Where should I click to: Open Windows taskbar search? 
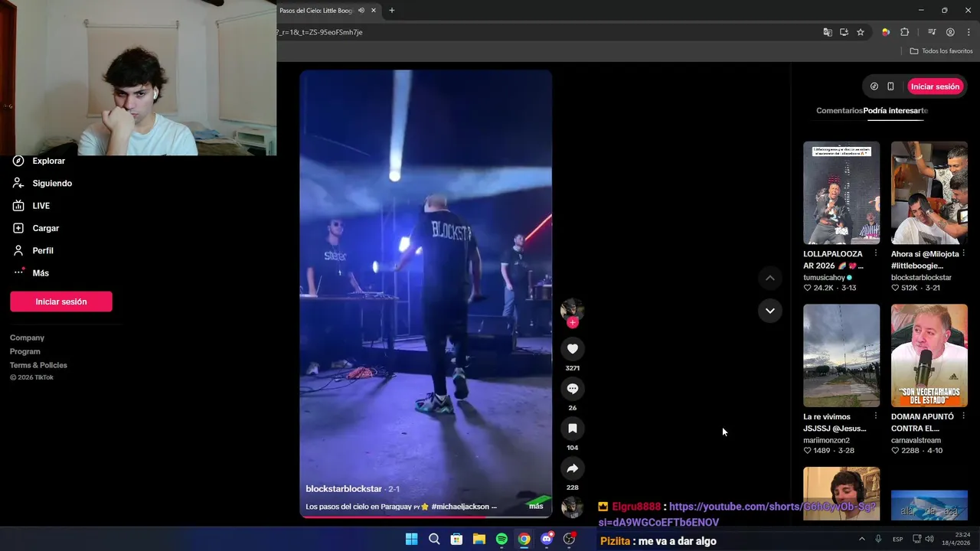click(434, 539)
